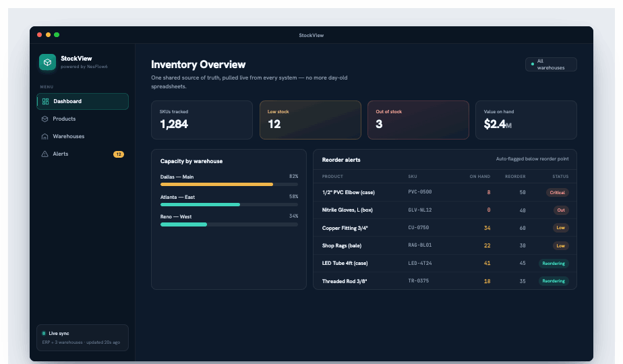Select the Threaded Rod 3/8" product
Screen dimensions: 623x364
tap(345, 281)
